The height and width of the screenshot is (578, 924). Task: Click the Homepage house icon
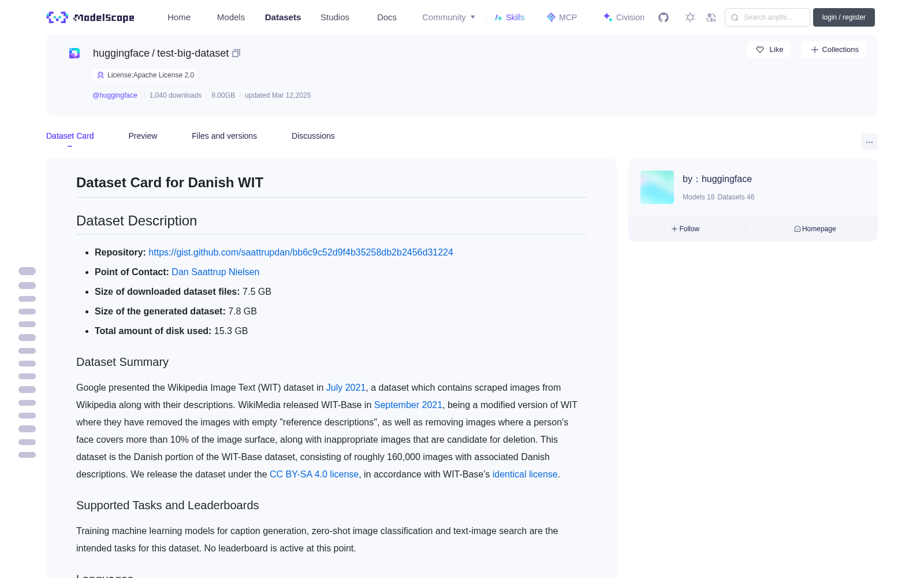point(798,229)
